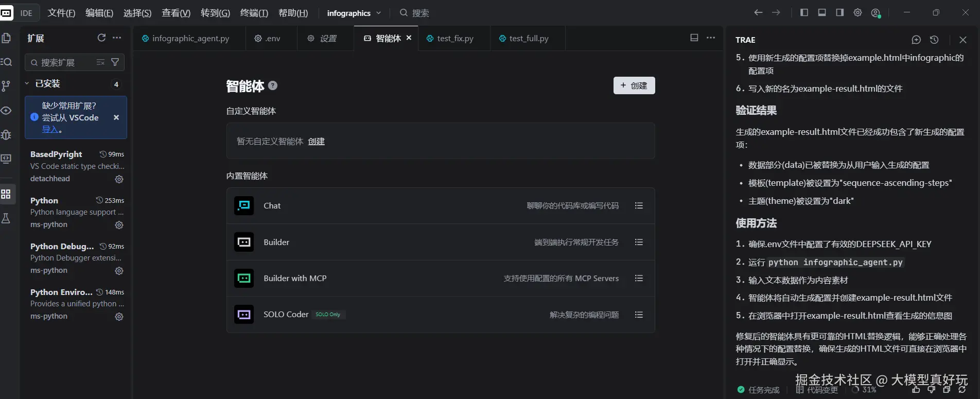The height and width of the screenshot is (399, 980).
Task: Open TRAE chat history
Action: click(934, 40)
